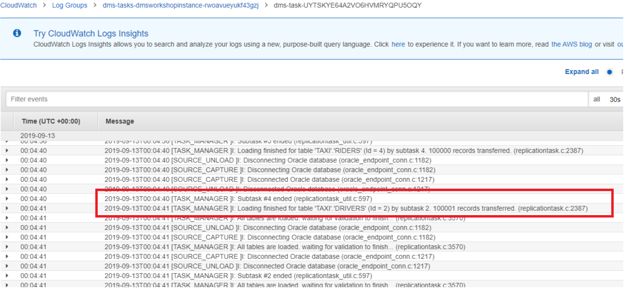Image resolution: width=644 pixels, height=308 pixels.
Task: Select the '30s' time range option
Action: [x=615, y=100]
